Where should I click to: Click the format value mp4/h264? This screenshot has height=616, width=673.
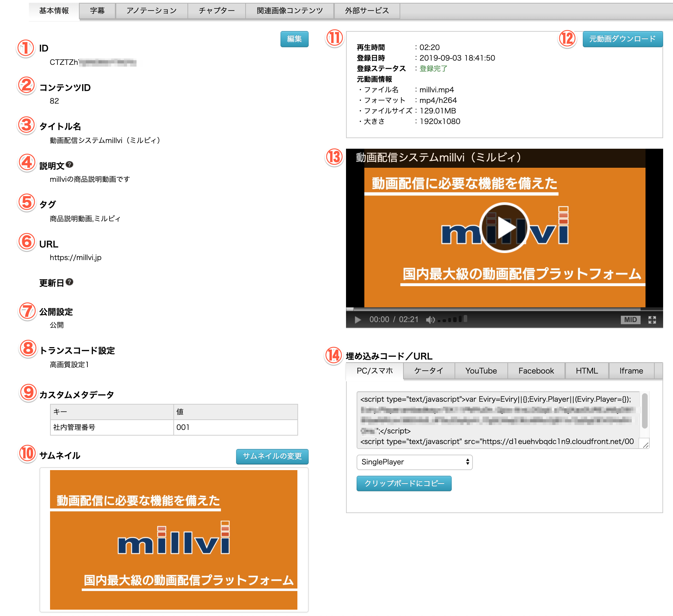[x=438, y=100]
